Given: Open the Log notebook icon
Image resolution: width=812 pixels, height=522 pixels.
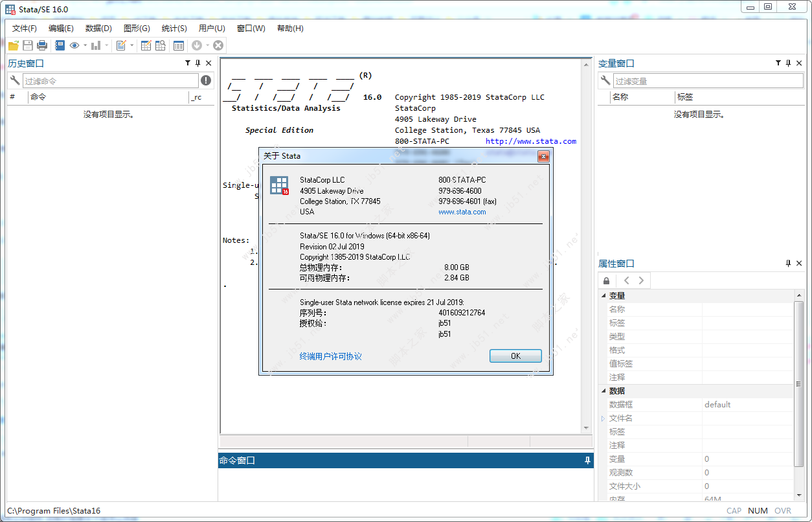Looking at the screenshot, I should [60, 45].
